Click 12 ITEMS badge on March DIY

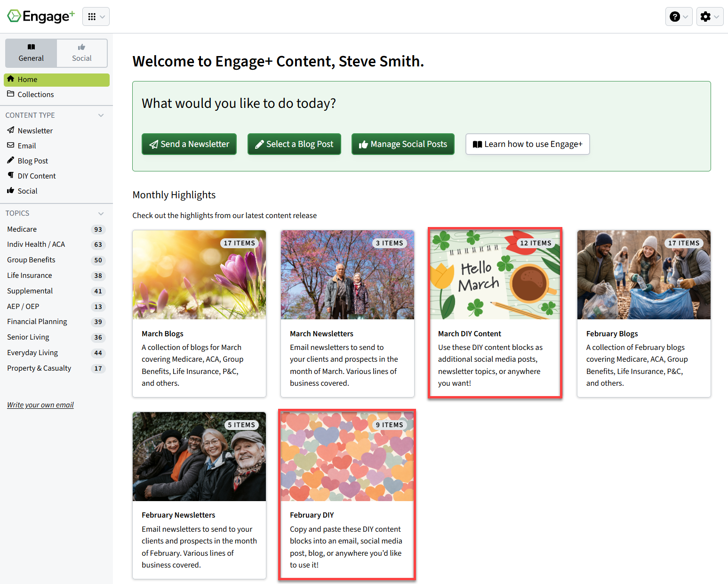(x=536, y=243)
